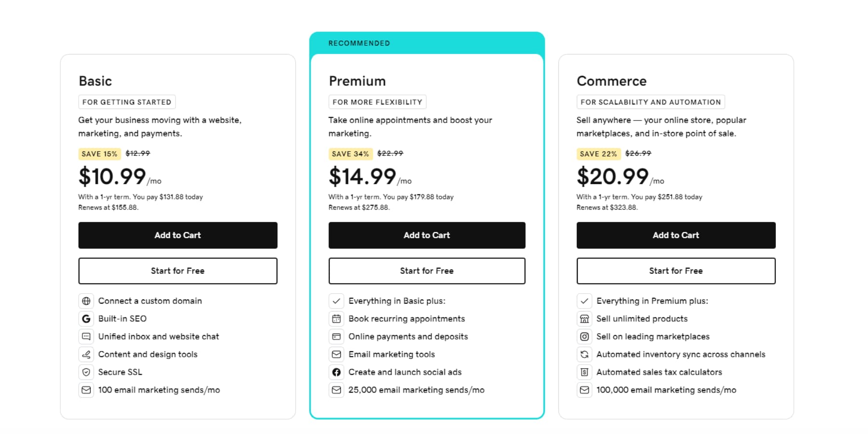
Task: Add the Commerce plan to cart
Action: click(676, 235)
